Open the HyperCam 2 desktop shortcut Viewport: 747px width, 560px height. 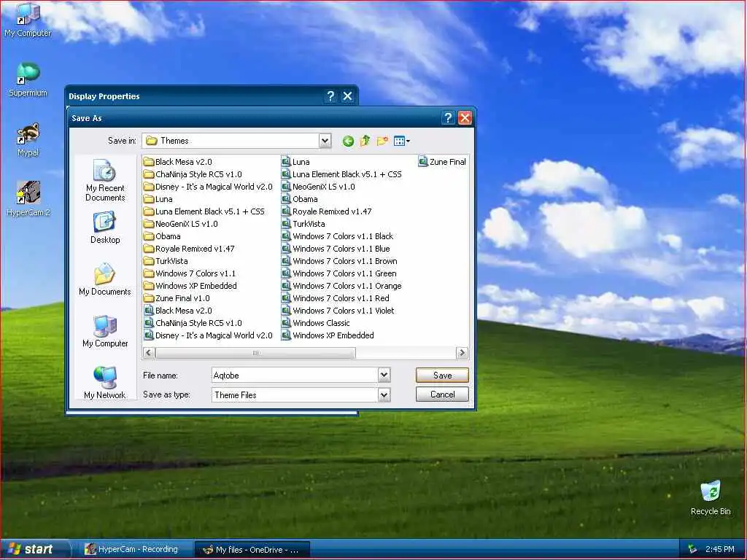coord(28,200)
